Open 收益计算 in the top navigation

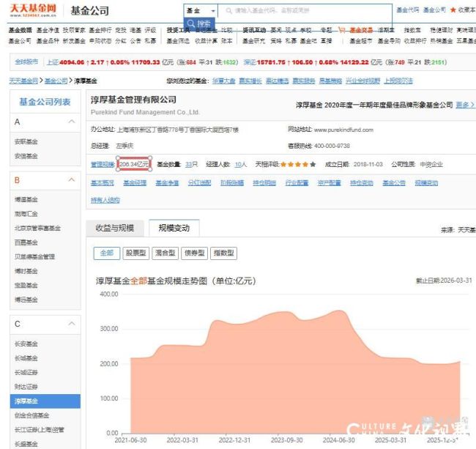(x=206, y=41)
